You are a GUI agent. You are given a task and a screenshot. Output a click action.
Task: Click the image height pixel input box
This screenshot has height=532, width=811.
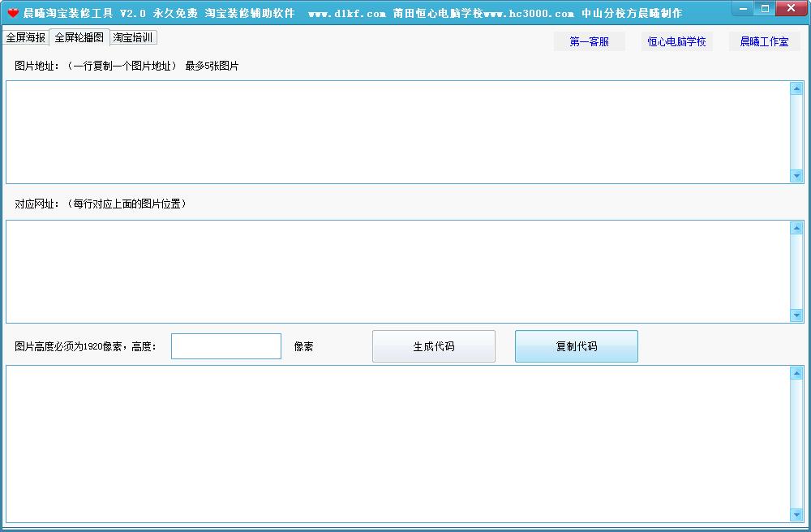[226, 346]
